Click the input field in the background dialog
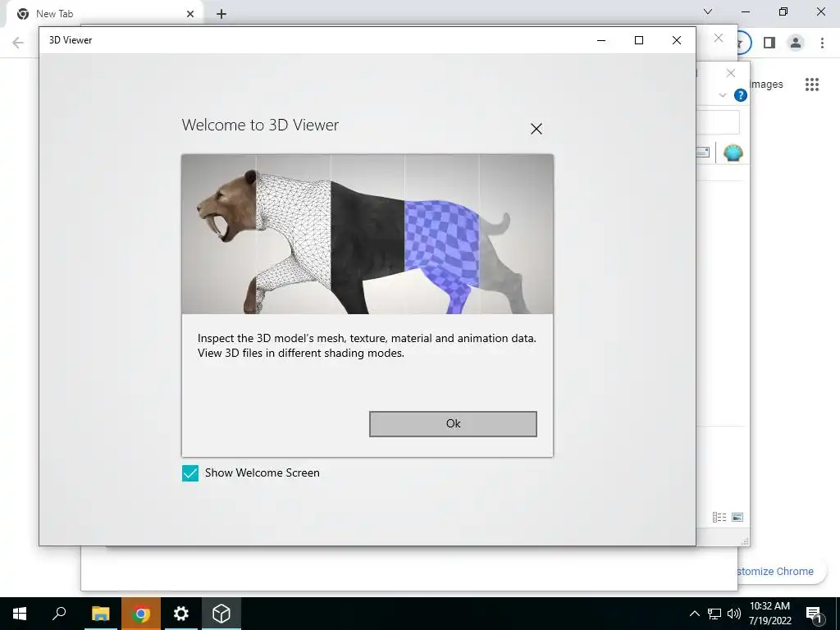 tap(717, 123)
